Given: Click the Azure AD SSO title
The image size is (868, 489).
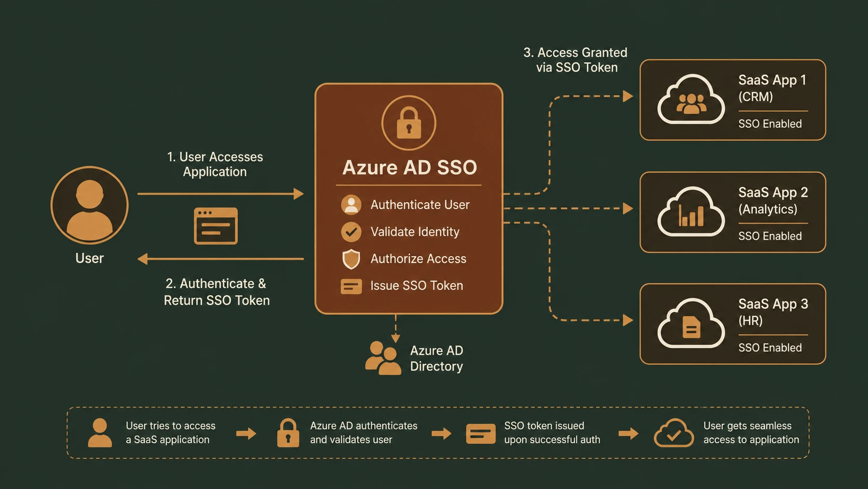Looking at the screenshot, I should point(410,167).
